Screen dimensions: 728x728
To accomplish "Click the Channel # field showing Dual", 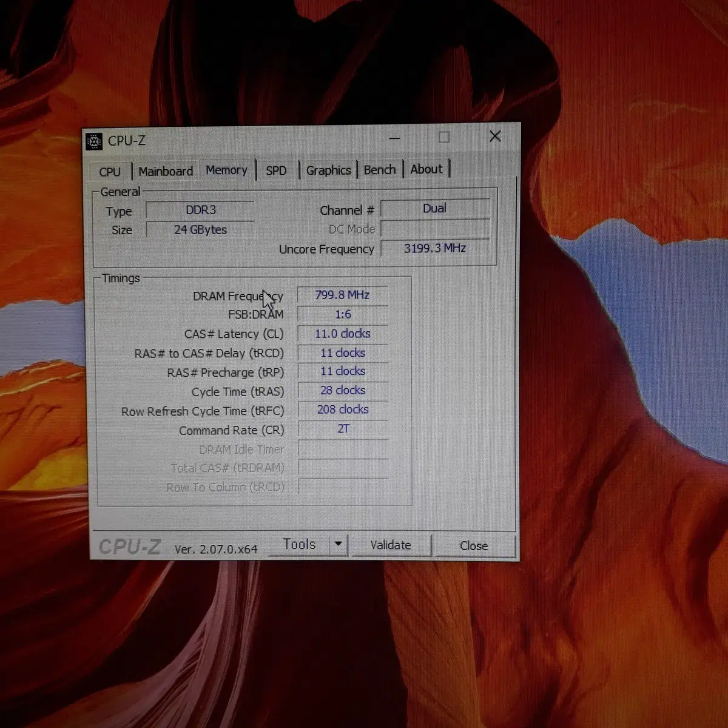I will pyautogui.click(x=435, y=208).
